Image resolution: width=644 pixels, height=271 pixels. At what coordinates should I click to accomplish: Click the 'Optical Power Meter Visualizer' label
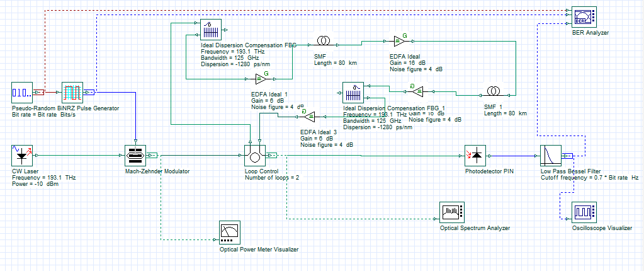click(x=259, y=249)
